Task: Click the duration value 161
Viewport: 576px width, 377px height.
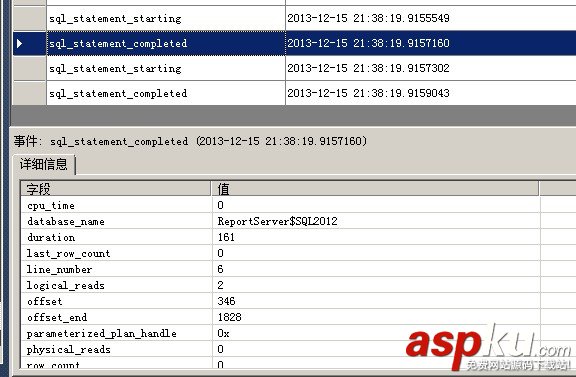Action: (226, 237)
